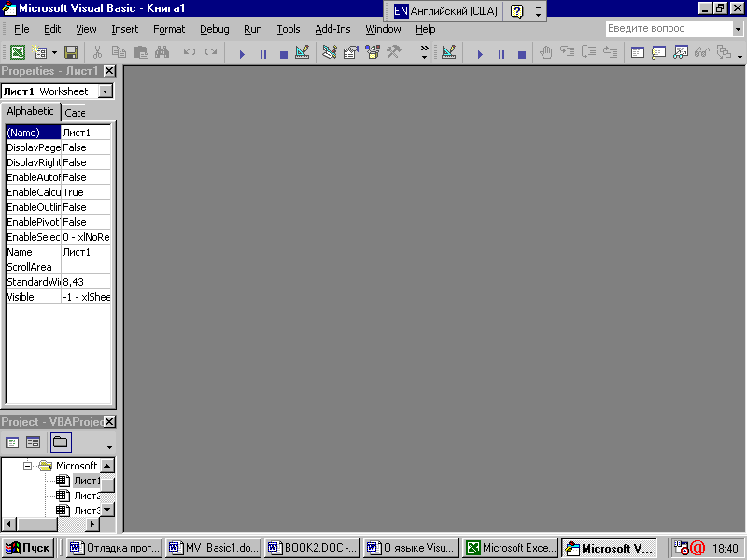Close the Project VBAProject panel
Viewport: 747px width, 560px height.
click(x=109, y=422)
